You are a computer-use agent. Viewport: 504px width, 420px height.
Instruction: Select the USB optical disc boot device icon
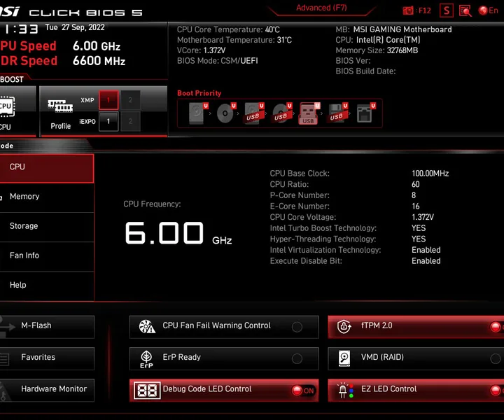tap(281, 113)
